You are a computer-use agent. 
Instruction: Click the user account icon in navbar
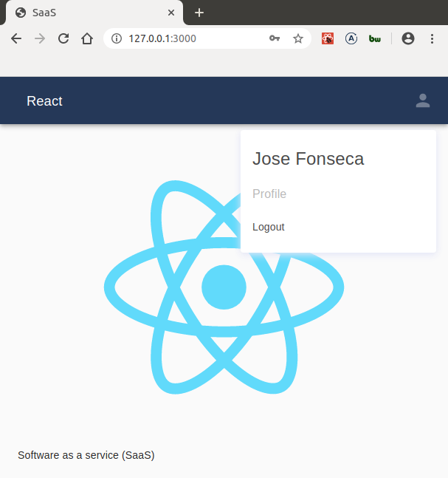[x=423, y=100]
